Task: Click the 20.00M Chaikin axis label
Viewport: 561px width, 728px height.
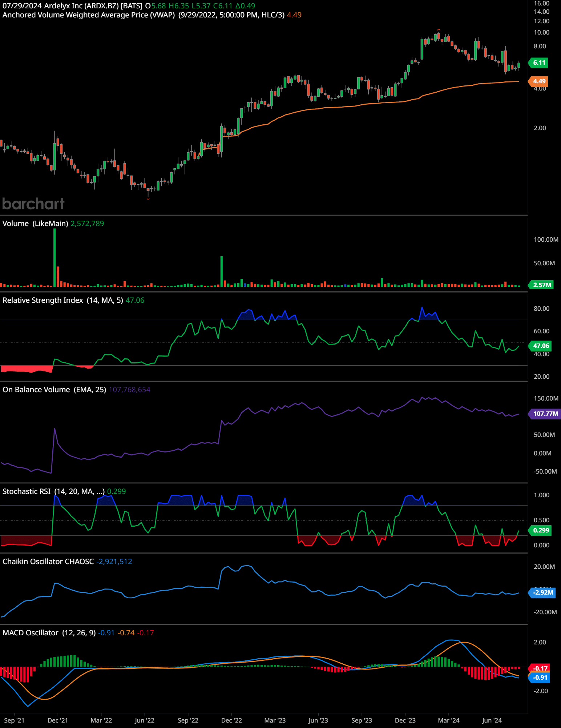Action: click(x=544, y=567)
